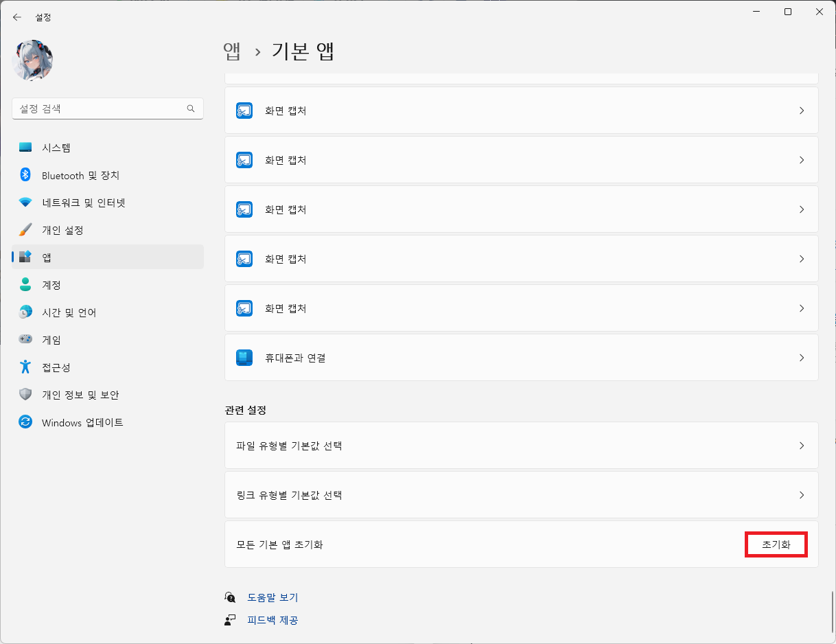The height and width of the screenshot is (644, 836).
Task: Expand 파일 유형별 기본값 선택 chevron
Action: (802, 446)
